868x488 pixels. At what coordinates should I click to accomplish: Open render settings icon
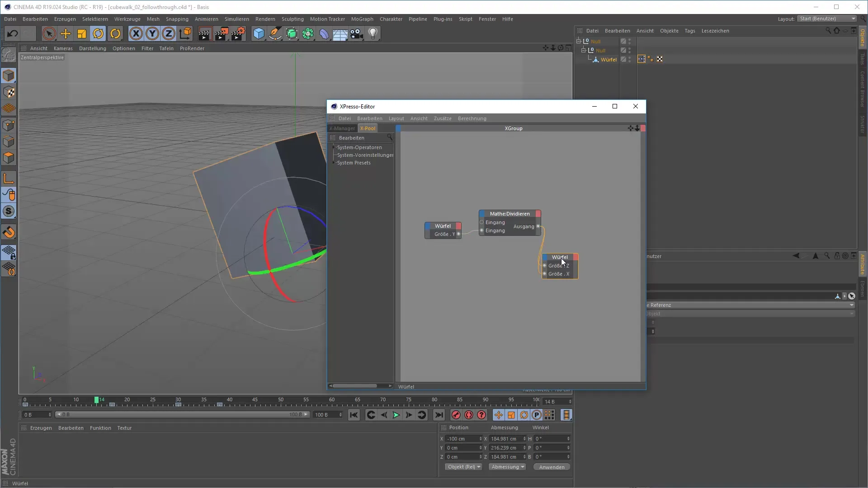pyautogui.click(x=238, y=33)
